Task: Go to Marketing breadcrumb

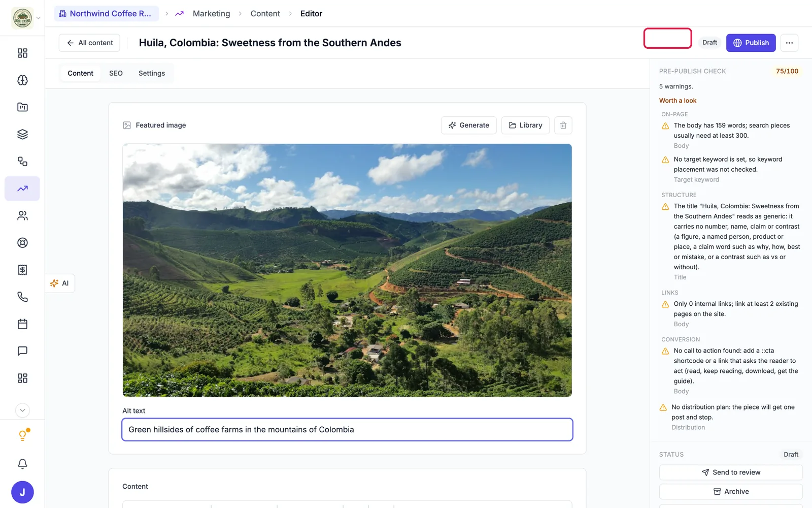Action: (211, 14)
